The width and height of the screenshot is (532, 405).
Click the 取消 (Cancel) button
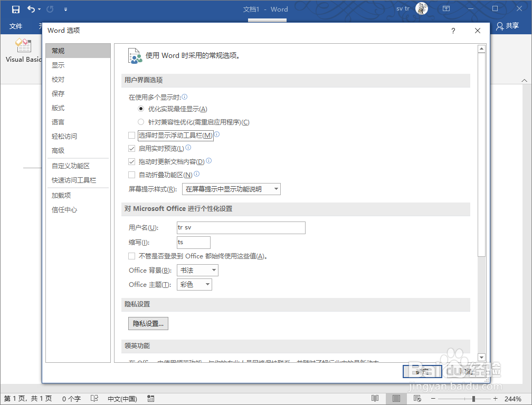pos(467,371)
